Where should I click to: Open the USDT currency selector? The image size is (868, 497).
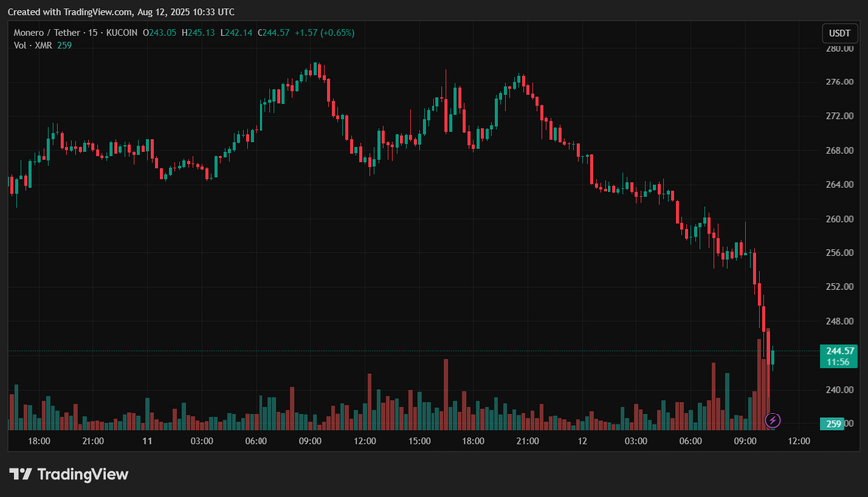pyautogui.click(x=837, y=33)
